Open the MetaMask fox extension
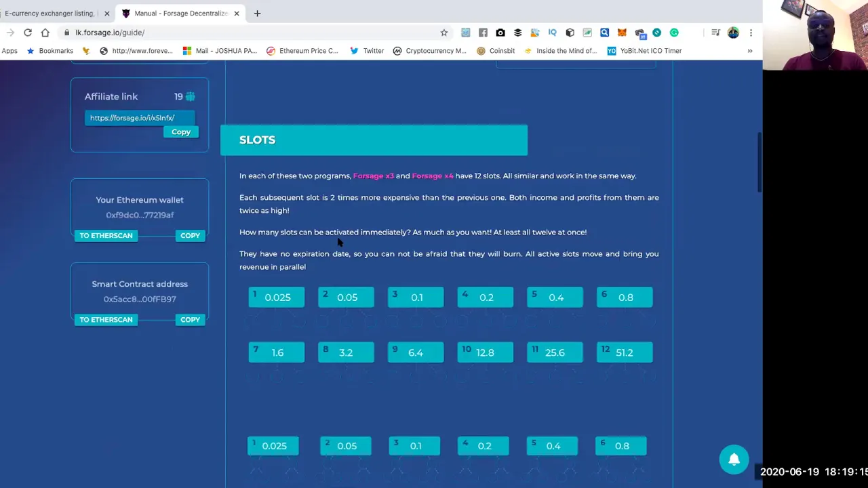 pyautogui.click(x=622, y=33)
